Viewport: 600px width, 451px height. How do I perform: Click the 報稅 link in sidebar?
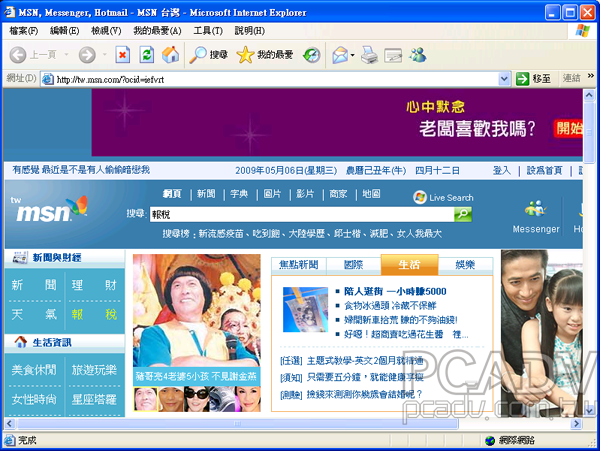click(94, 314)
